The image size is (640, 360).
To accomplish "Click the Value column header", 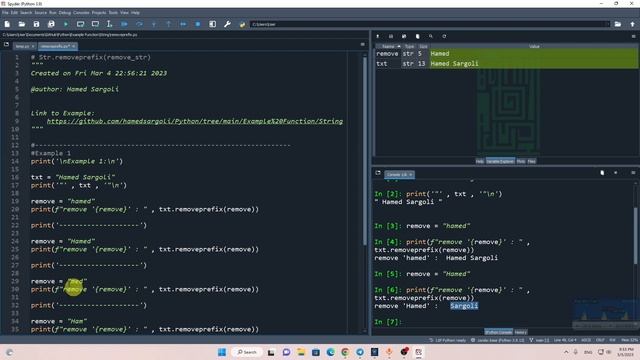I will [x=534, y=47].
